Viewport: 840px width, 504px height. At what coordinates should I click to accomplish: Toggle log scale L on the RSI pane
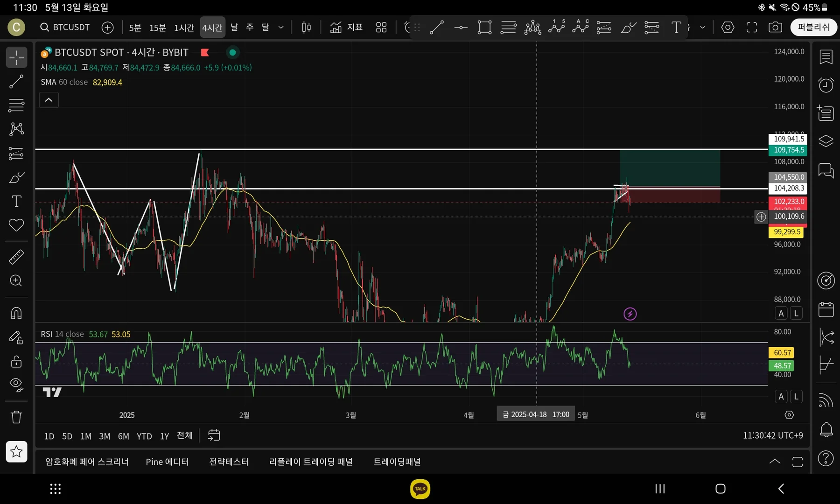pyautogui.click(x=796, y=397)
